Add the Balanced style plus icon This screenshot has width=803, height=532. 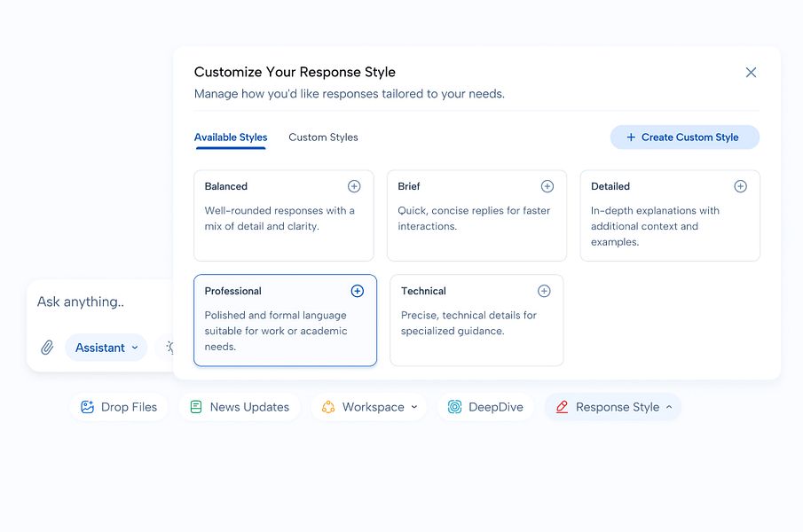point(354,186)
